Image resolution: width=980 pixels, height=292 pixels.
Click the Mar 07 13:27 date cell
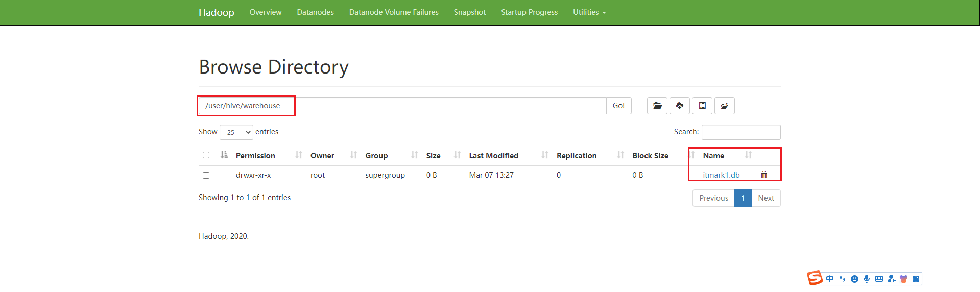(491, 175)
